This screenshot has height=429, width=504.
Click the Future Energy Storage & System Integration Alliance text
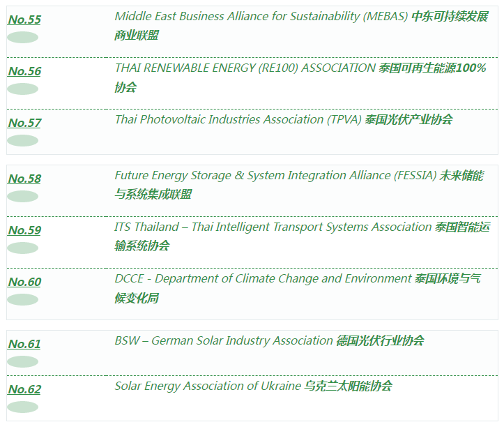click(x=275, y=176)
